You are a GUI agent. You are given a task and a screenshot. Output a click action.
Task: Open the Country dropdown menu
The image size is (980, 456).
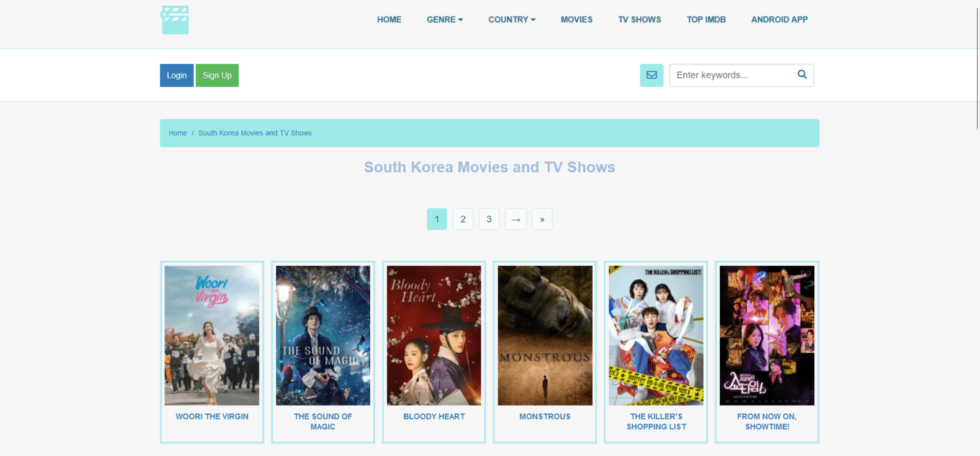pyautogui.click(x=512, y=20)
